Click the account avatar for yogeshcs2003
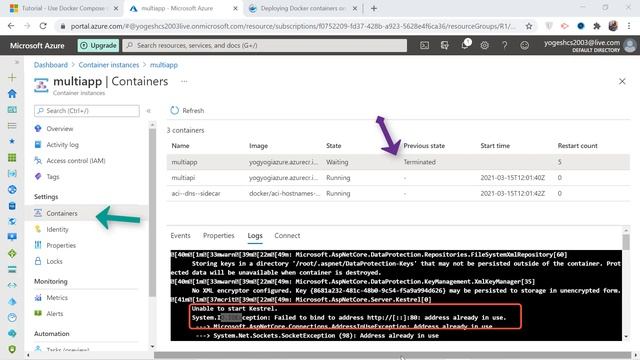Viewport: 640px width, 360px height. 630,45
